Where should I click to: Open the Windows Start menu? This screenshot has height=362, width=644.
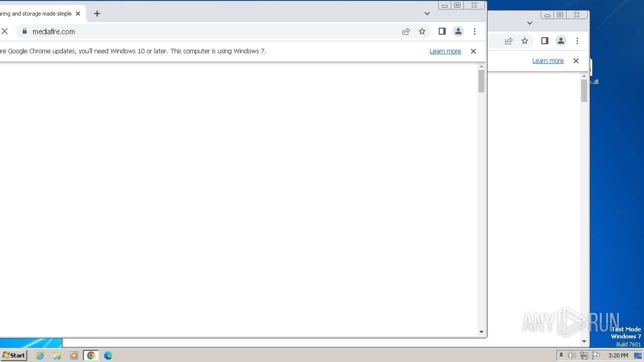(x=14, y=355)
